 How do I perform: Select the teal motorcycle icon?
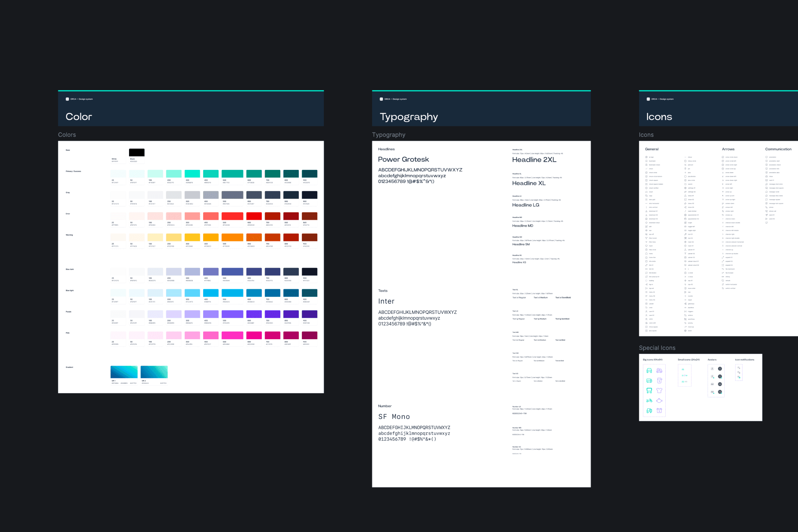tap(649, 401)
